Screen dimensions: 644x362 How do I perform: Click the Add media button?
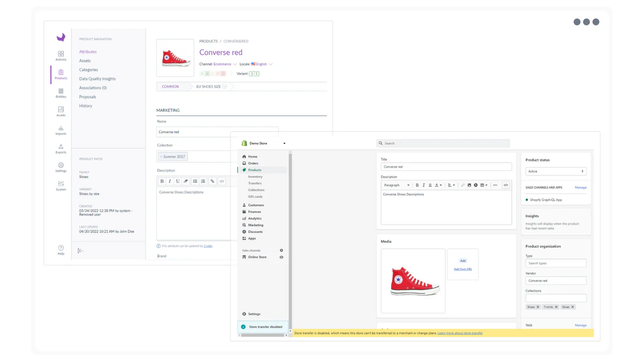(x=463, y=260)
